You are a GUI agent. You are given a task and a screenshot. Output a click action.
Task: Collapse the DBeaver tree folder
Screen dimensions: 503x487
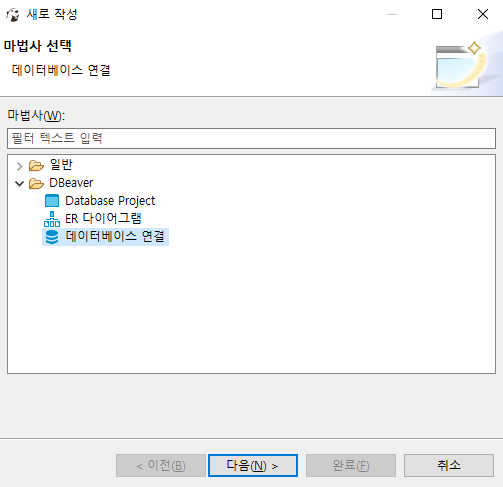tap(19, 183)
